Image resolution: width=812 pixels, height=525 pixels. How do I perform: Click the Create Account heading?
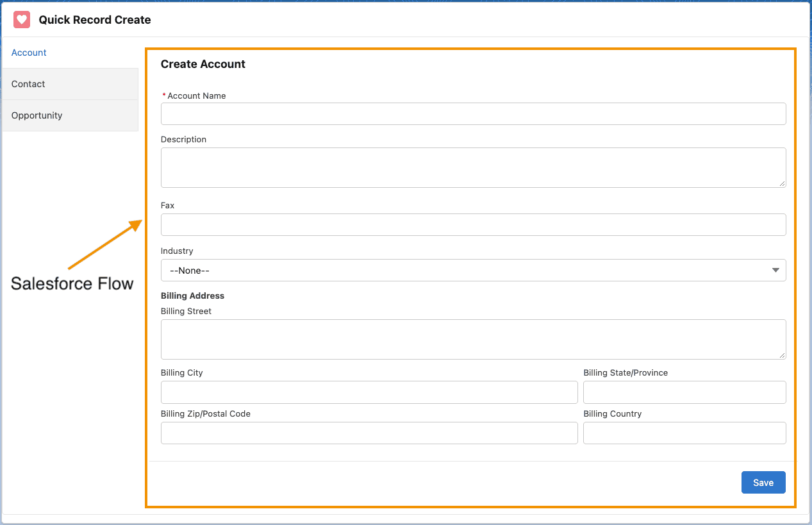(203, 64)
